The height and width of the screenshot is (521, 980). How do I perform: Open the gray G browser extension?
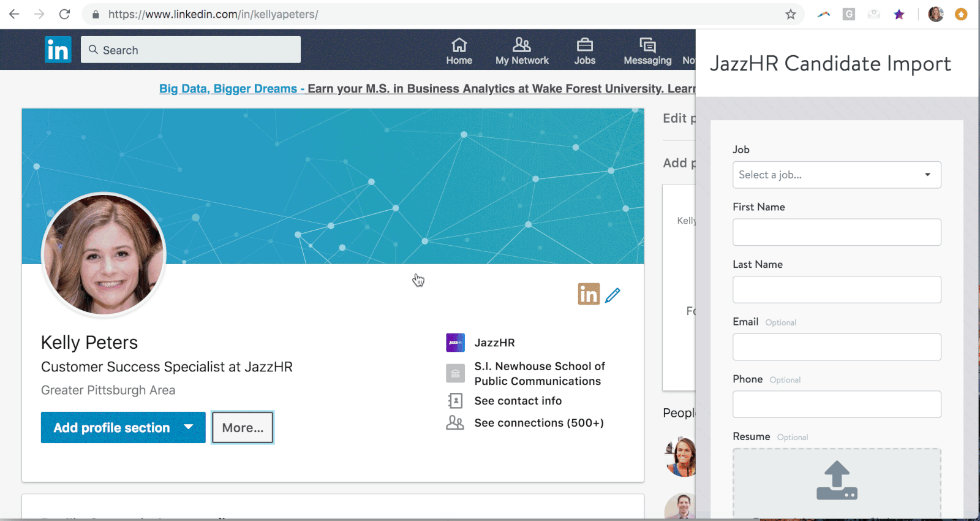[x=849, y=14]
